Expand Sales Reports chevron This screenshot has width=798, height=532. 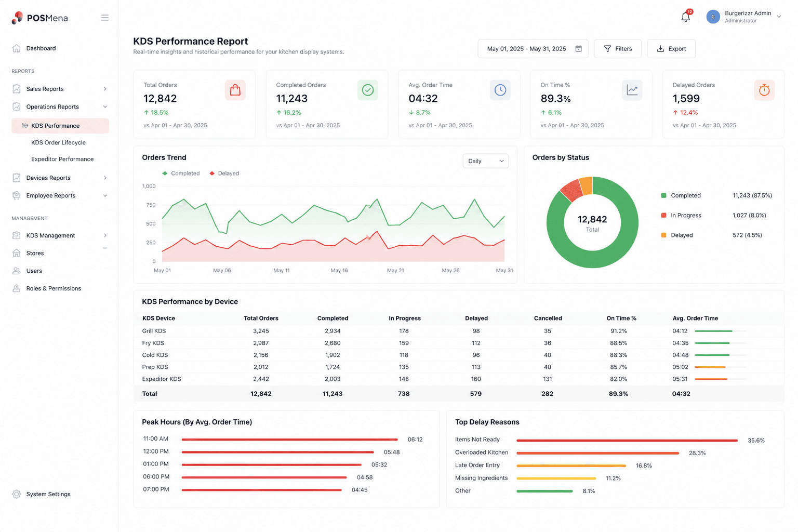click(105, 89)
